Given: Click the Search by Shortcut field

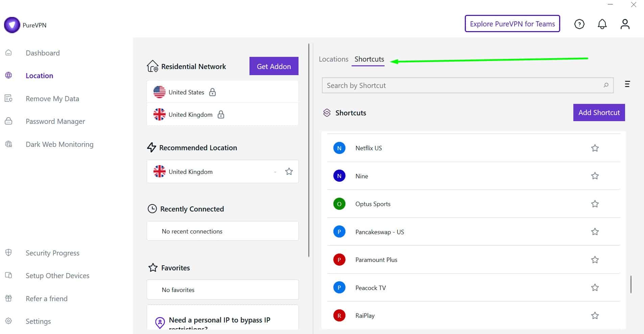Looking at the screenshot, I should click(x=468, y=85).
